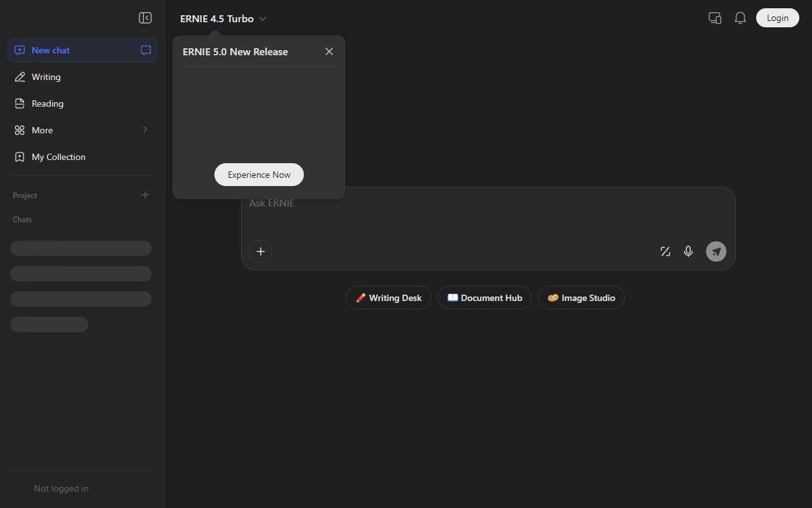Image resolution: width=812 pixels, height=508 pixels.
Task: Expand the More menu in sidebar
Action: (x=42, y=130)
